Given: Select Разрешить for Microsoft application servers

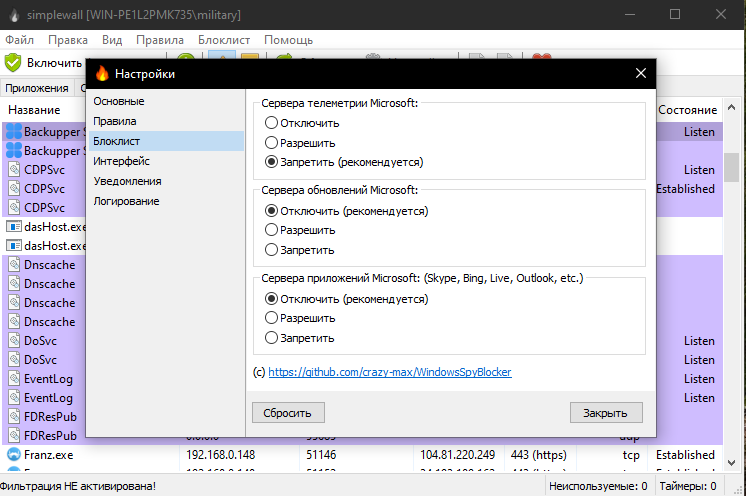Looking at the screenshot, I should pyautogui.click(x=300, y=318).
